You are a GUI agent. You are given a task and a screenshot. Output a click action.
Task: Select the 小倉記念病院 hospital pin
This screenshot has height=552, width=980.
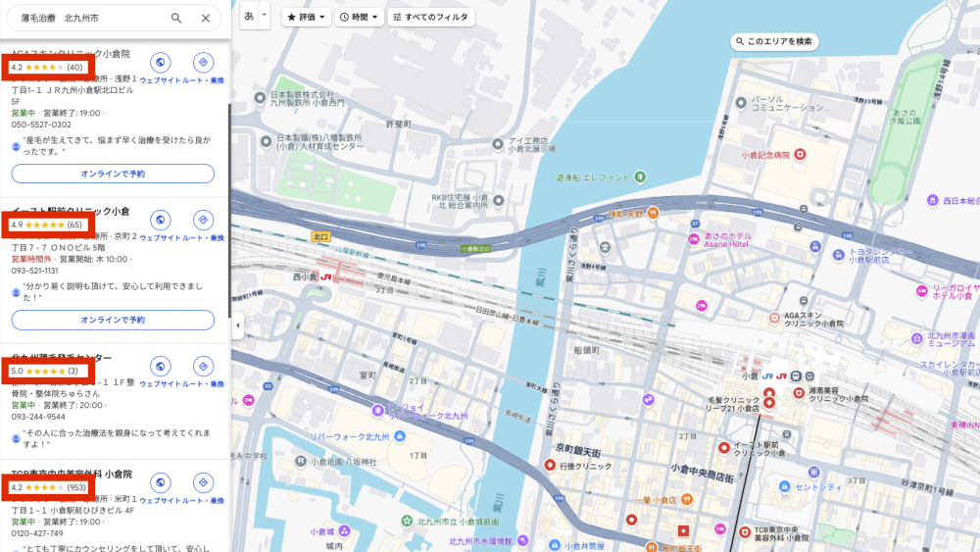point(800,154)
